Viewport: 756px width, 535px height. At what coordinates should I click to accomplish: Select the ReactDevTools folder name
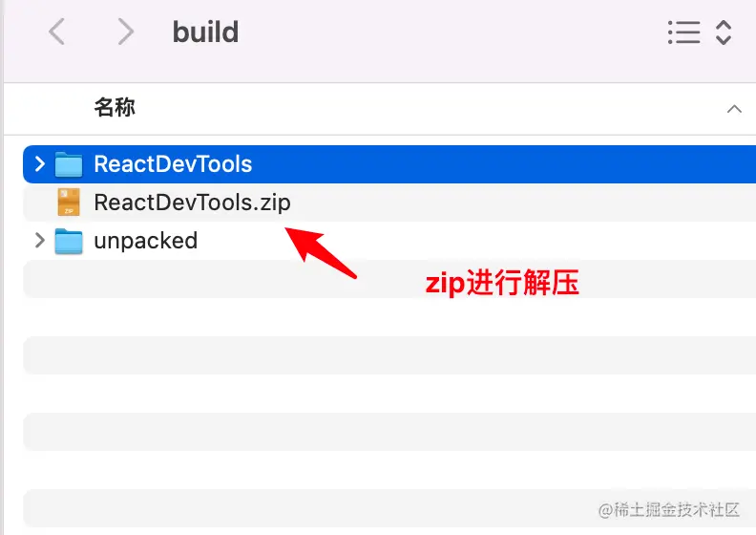coord(173,164)
